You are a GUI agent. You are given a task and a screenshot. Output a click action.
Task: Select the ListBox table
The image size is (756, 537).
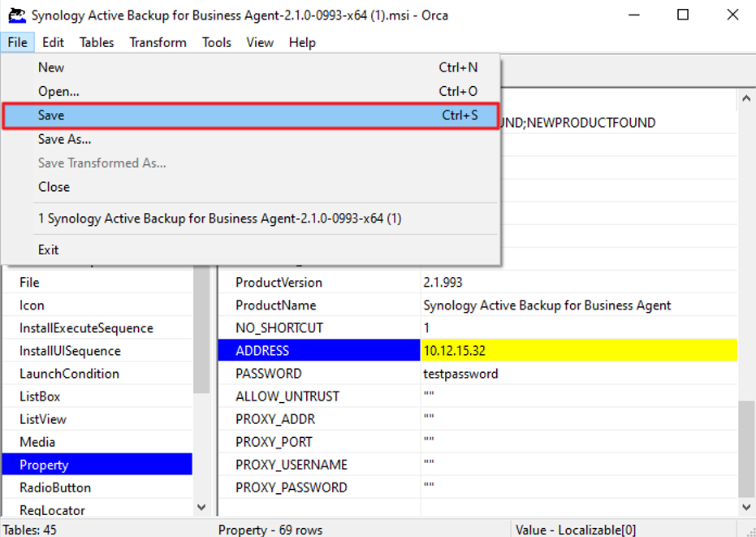97,396
